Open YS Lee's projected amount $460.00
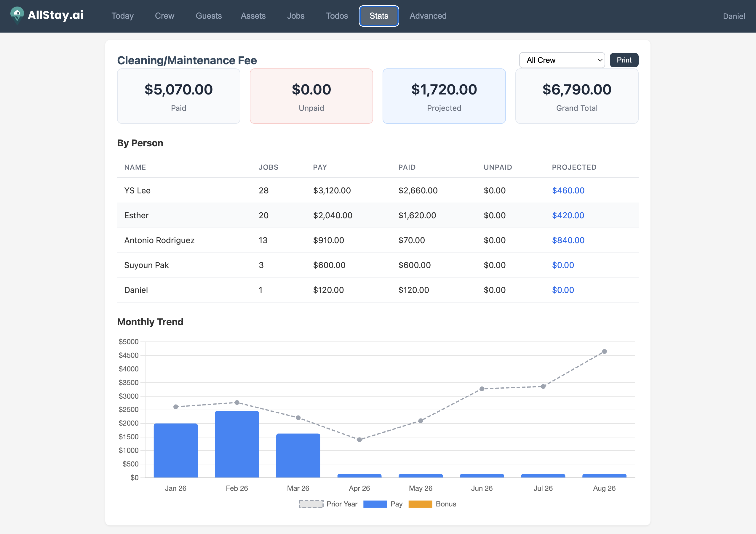The height and width of the screenshot is (534, 756). (568, 190)
